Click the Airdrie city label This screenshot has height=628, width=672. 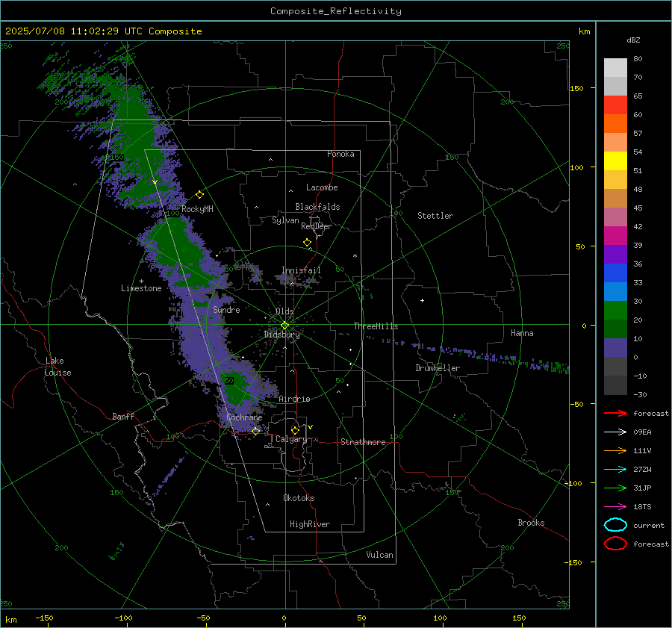pos(294,399)
